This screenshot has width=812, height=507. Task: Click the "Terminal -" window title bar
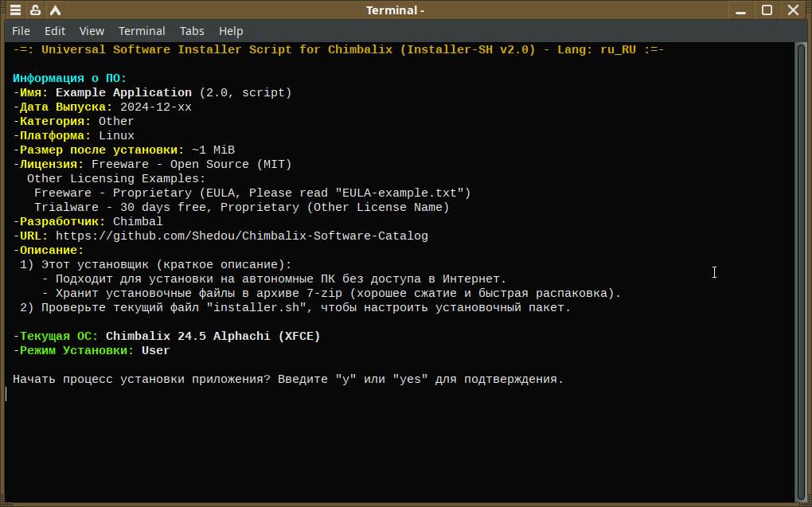(395, 10)
